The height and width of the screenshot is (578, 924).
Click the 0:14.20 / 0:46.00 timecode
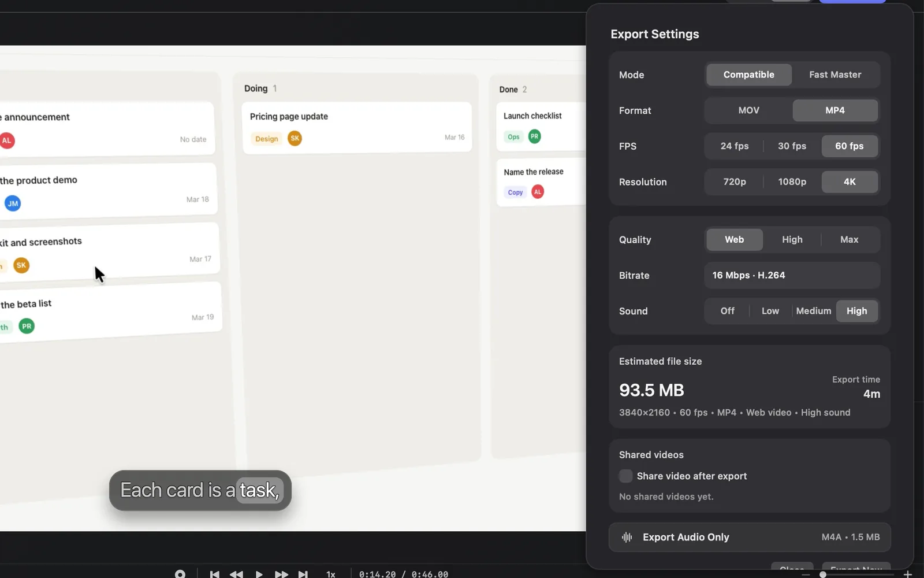pos(404,574)
